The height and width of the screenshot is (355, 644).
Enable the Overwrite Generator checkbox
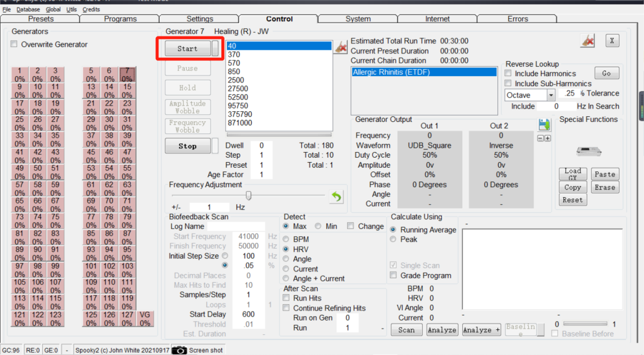pyautogui.click(x=14, y=45)
